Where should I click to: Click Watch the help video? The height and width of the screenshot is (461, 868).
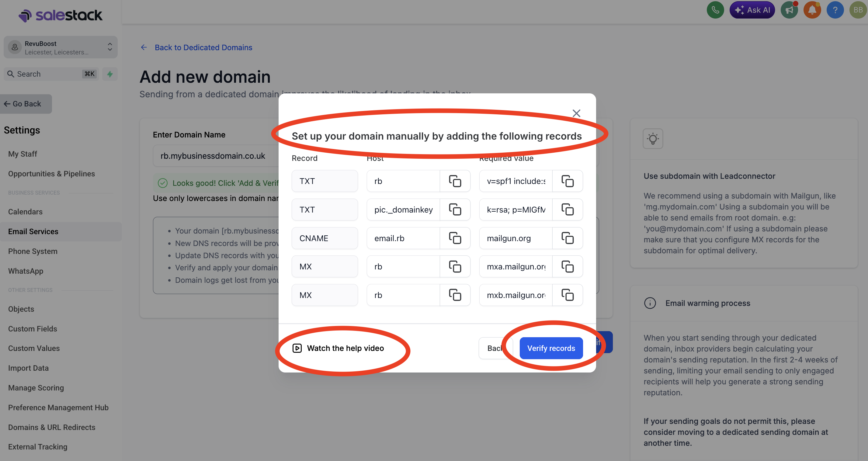click(x=338, y=348)
